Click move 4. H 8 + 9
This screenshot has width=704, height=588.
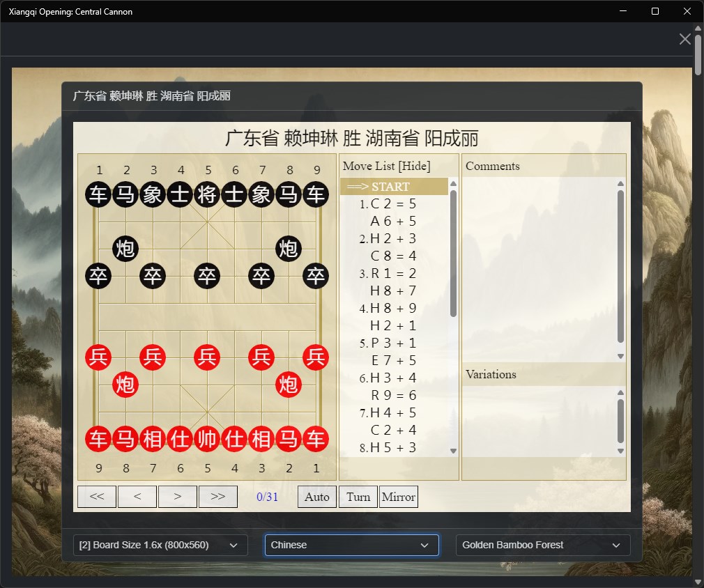[x=388, y=309]
